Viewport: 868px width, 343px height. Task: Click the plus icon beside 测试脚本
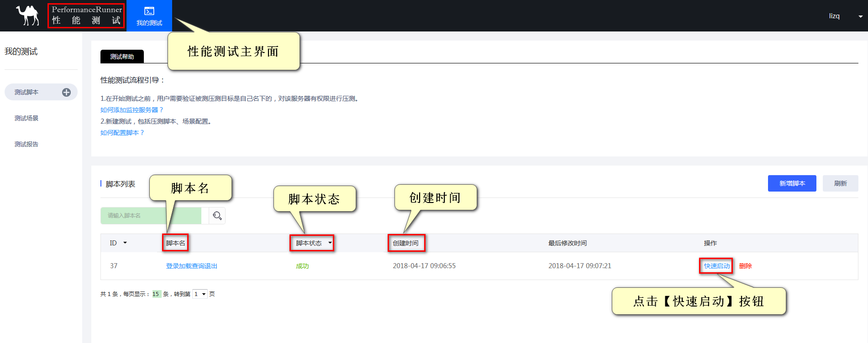66,92
